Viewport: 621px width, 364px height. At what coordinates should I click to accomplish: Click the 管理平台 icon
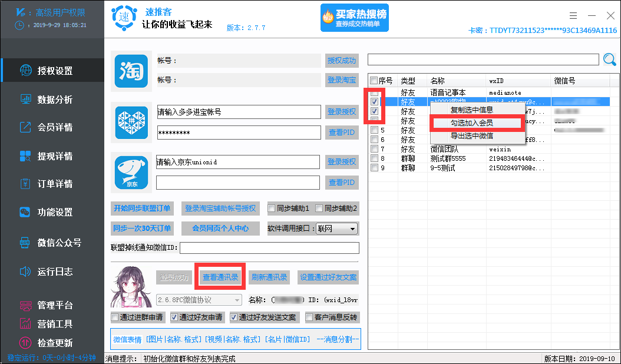[26, 305]
